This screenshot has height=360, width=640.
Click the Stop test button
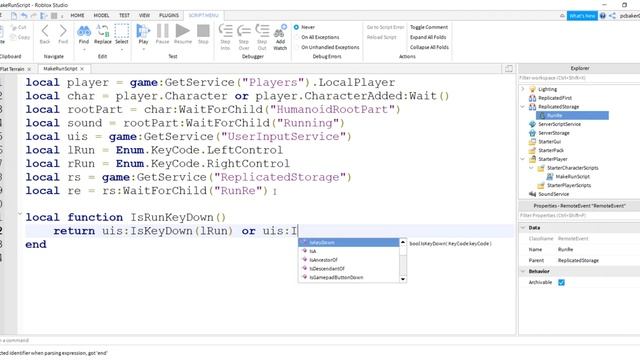pos(203,31)
